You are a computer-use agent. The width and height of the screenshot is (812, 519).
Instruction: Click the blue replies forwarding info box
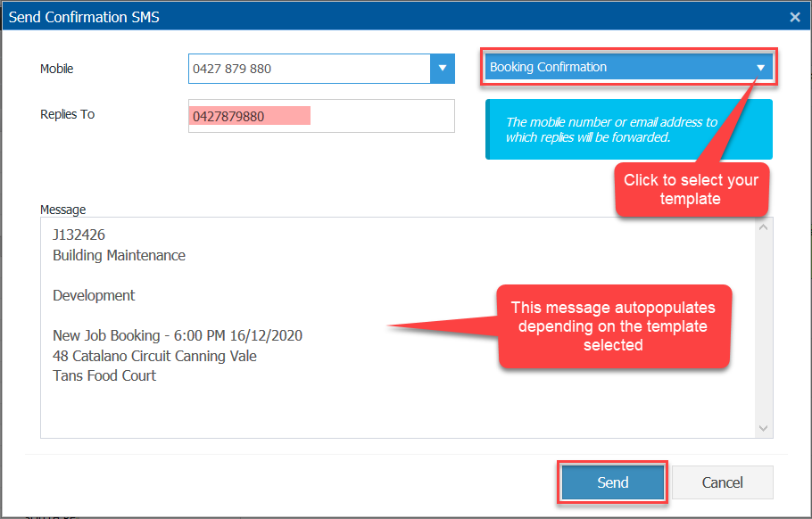click(x=628, y=129)
